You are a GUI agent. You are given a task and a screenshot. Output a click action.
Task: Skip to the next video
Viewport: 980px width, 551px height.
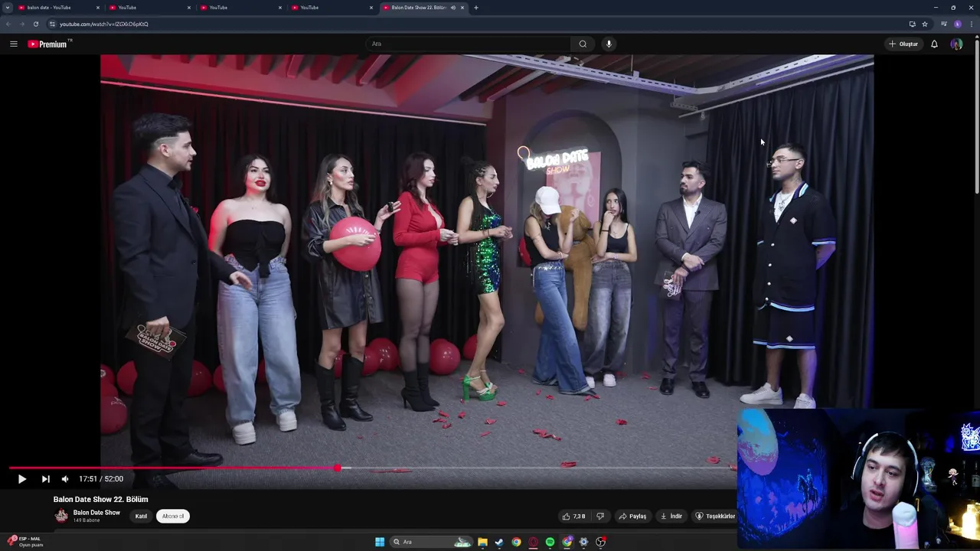point(45,479)
